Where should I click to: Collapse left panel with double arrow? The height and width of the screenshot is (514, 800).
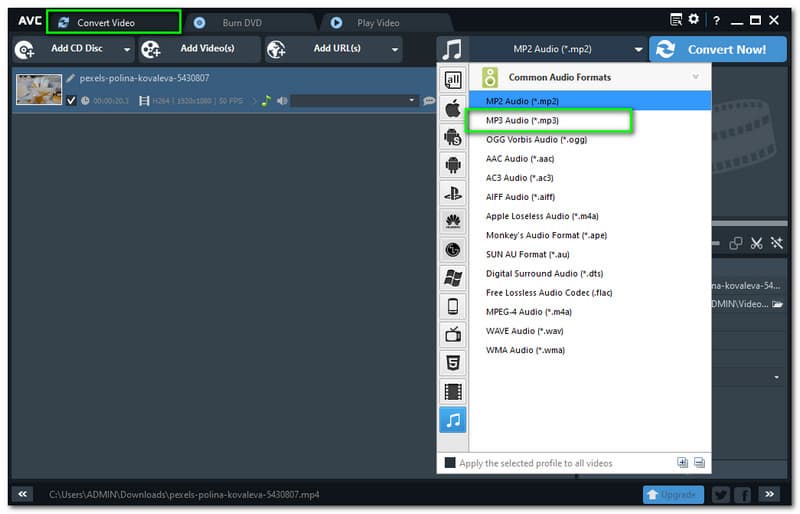click(22, 494)
